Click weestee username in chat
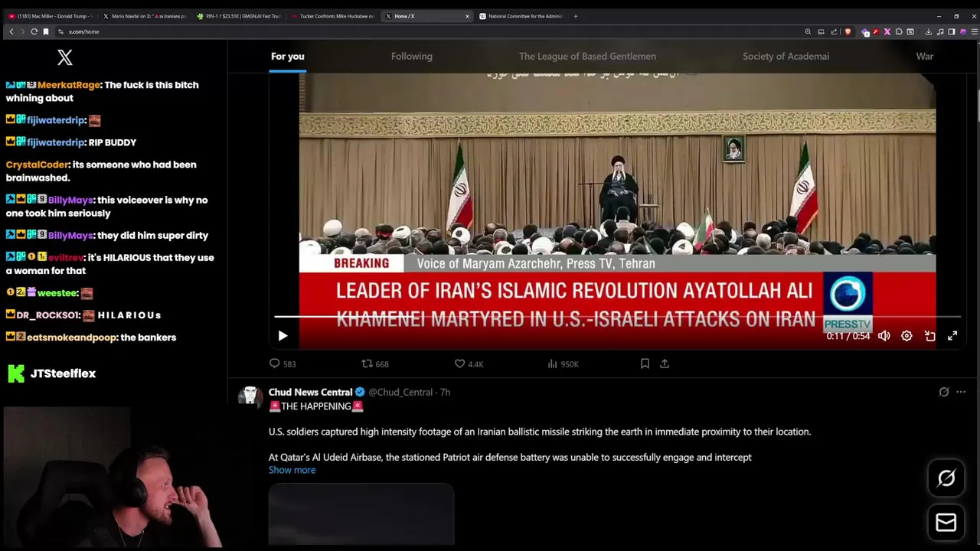The height and width of the screenshot is (551, 980). pos(58,292)
